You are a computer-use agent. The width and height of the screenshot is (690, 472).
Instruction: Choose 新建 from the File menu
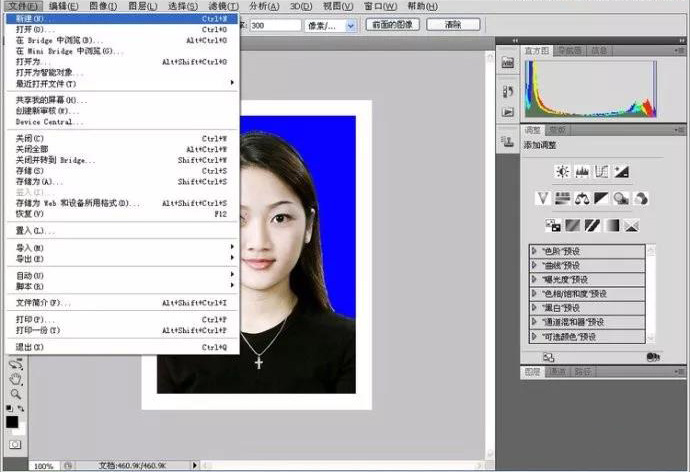(30, 18)
